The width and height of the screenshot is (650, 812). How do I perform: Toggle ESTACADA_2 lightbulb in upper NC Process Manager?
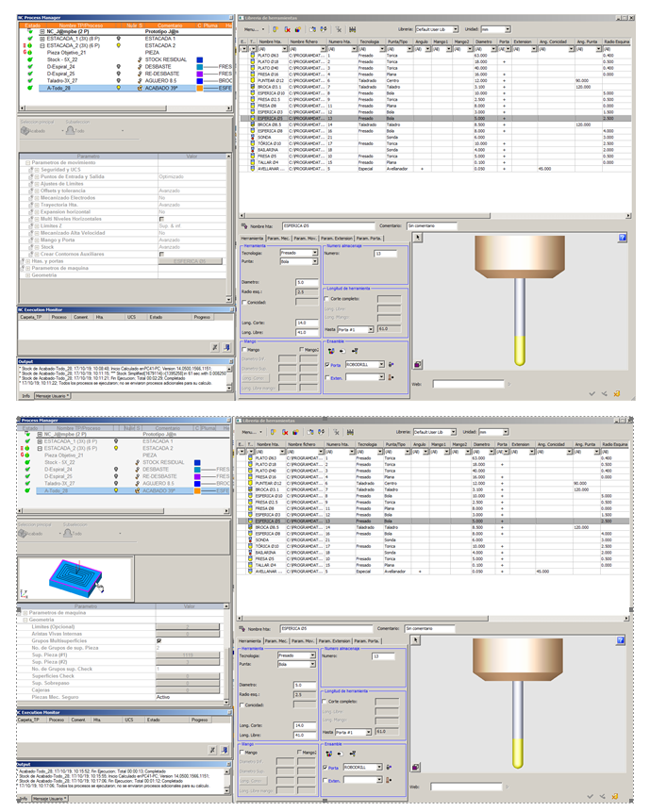click(x=118, y=45)
